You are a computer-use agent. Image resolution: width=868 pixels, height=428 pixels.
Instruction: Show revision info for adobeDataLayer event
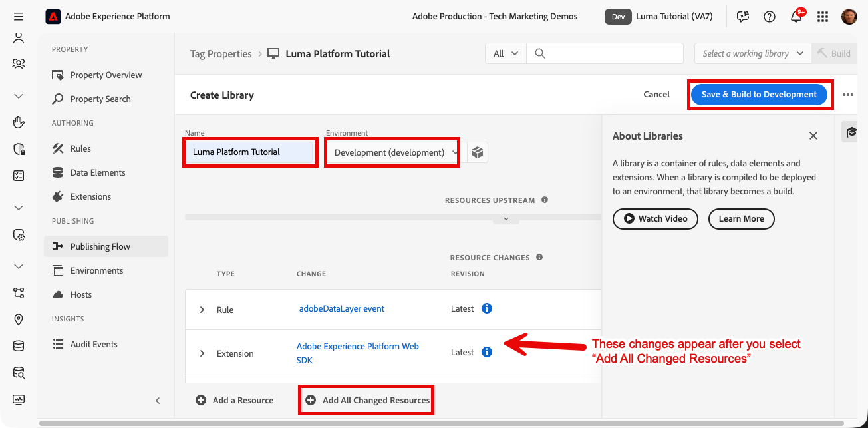pyautogui.click(x=487, y=308)
